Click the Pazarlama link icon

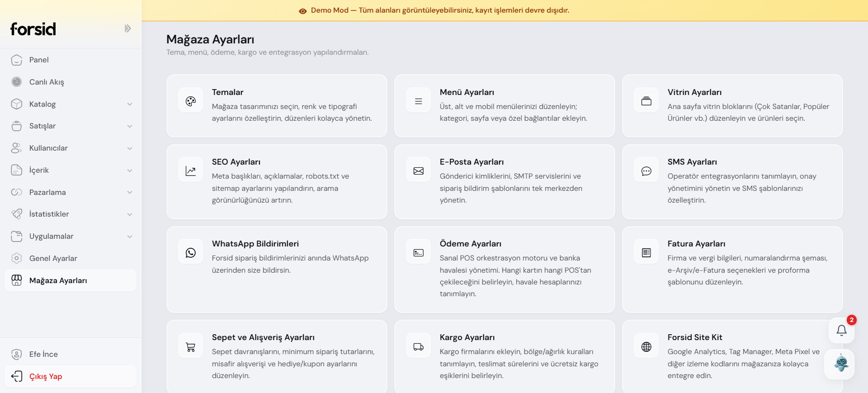tap(17, 192)
